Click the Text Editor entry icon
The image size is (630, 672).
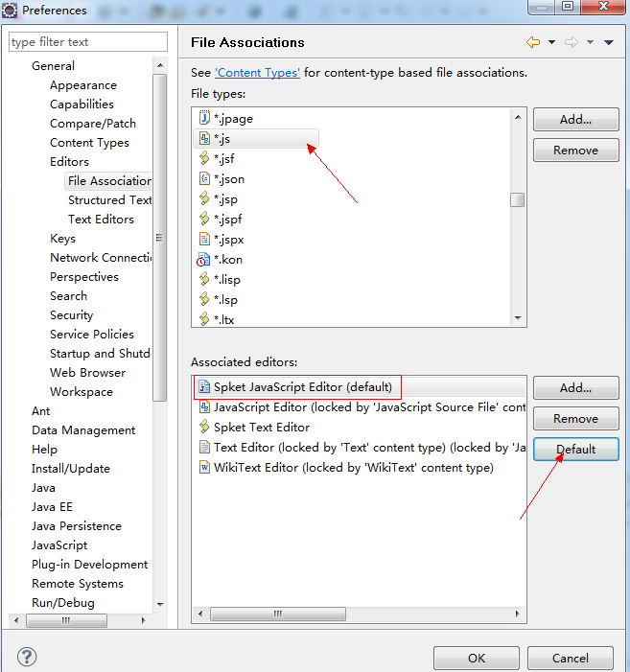pyautogui.click(x=204, y=447)
